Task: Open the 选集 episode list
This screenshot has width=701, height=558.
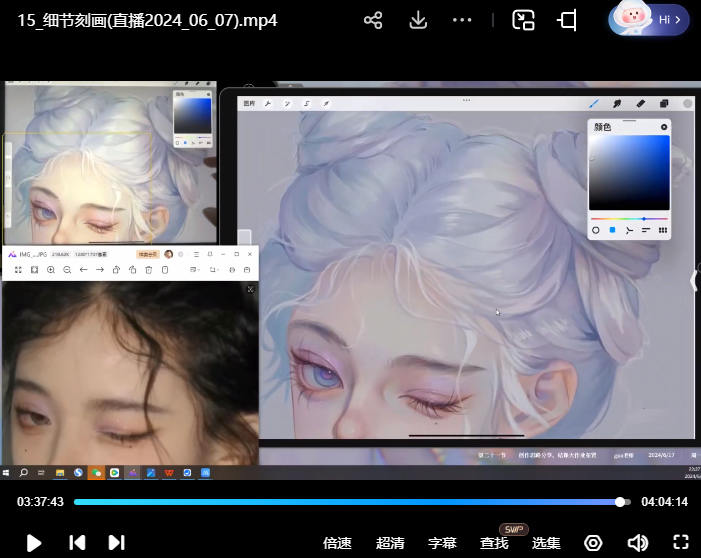Action: (546, 543)
